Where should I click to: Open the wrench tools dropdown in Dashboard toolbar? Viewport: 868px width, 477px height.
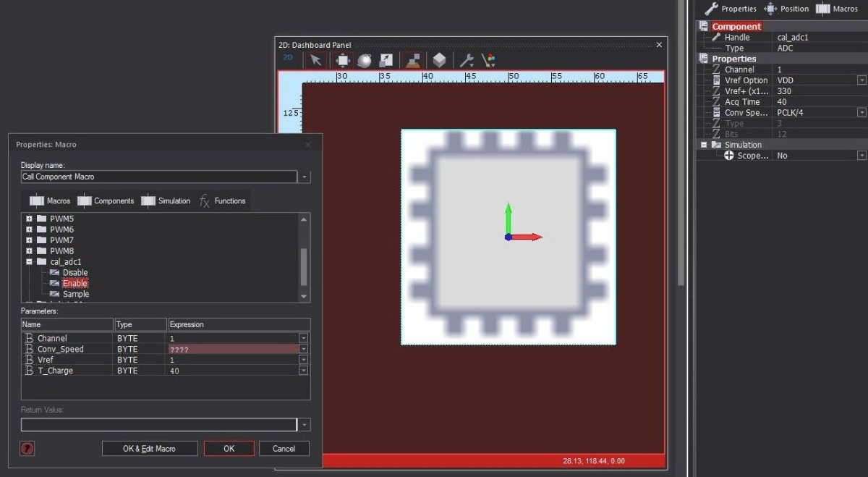(467, 60)
